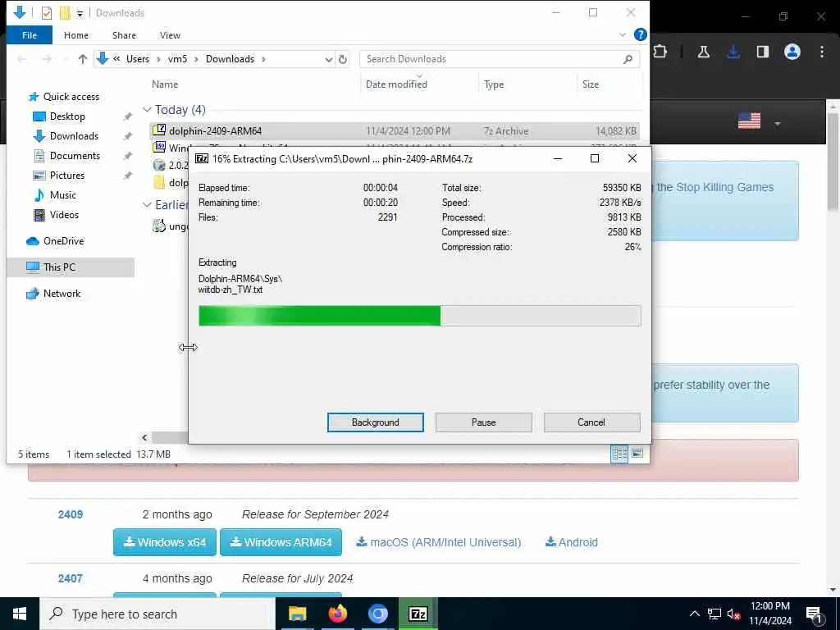
Task: Open Videos in navigation pane
Action: pos(64,215)
